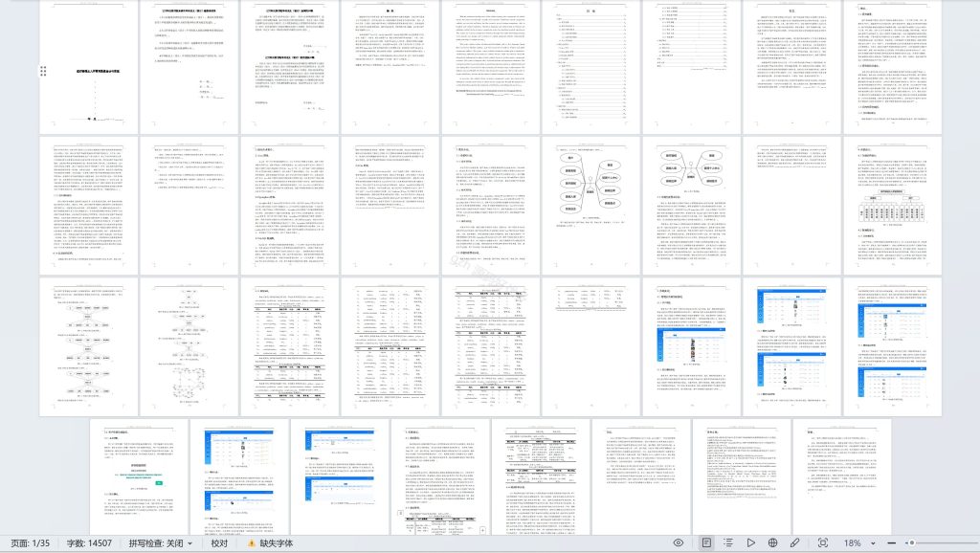Image resolution: width=980 pixels, height=553 pixels.
Task: Select the 摘要 abstract page thumbnail
Action: coord(390,67)
